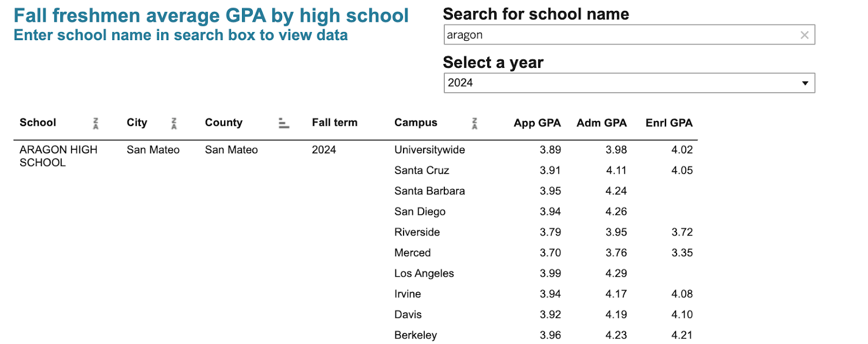Select the ARAGON HIGH SCHOOL row label

58,156
